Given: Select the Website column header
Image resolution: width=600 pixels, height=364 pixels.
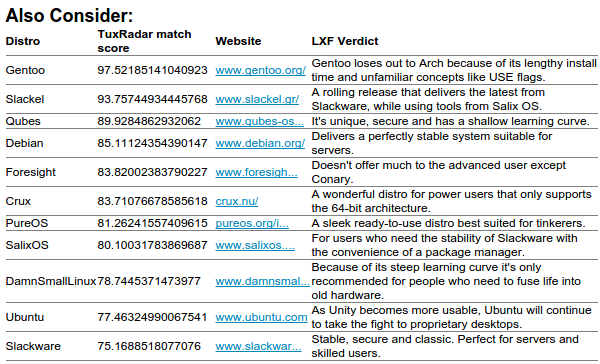Looking at the screenshot, I should [238, 41].
